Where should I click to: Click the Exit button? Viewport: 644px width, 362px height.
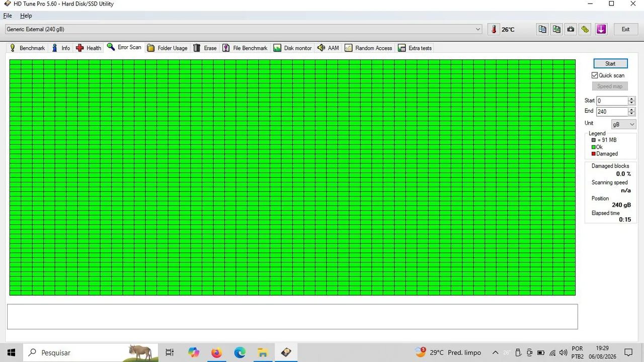pyautogui.click(x=625, y=29)
